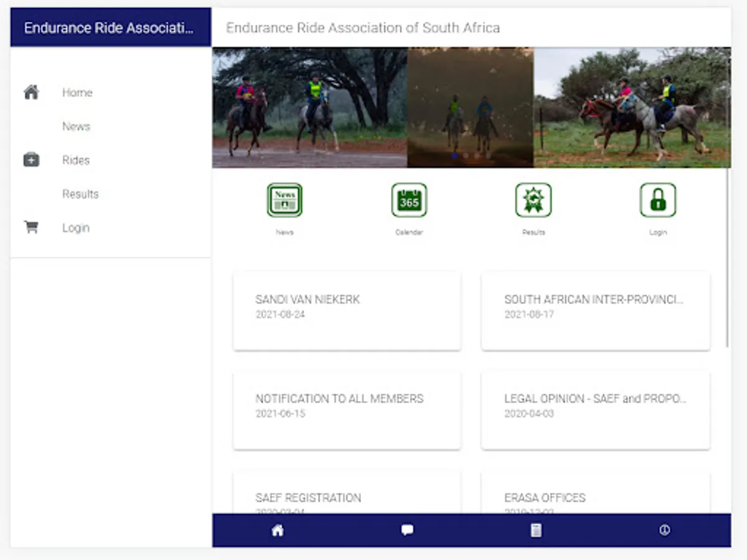Screen dimensions: 747x560
Task: Open the NOTIFICATION TO ALL MEMBERS card
Action: click(347, 411)
